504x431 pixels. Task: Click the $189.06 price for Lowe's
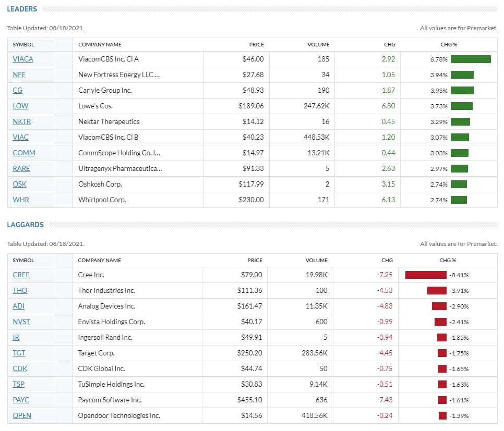[251, 106]
